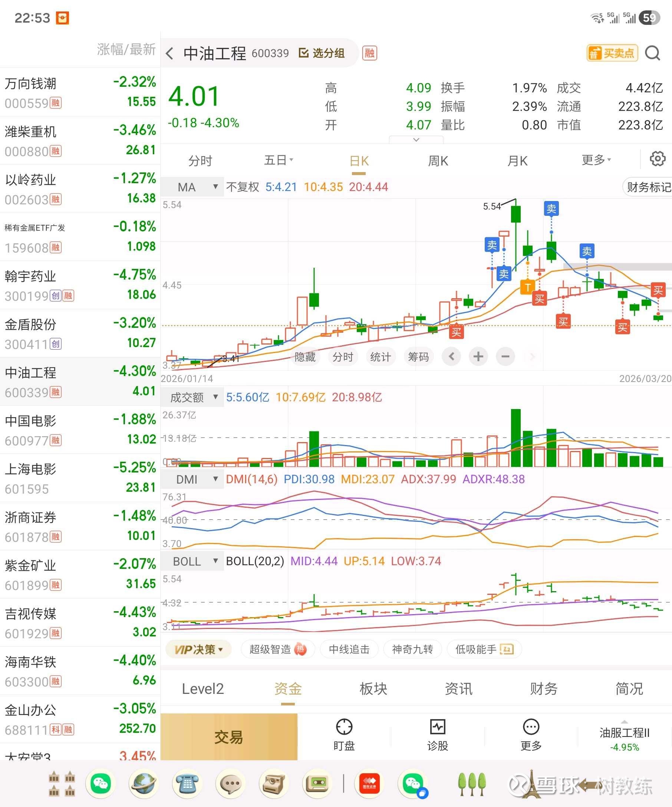Move the chart back with left arrow
This screenshot has width=672, height=807.
451,357
